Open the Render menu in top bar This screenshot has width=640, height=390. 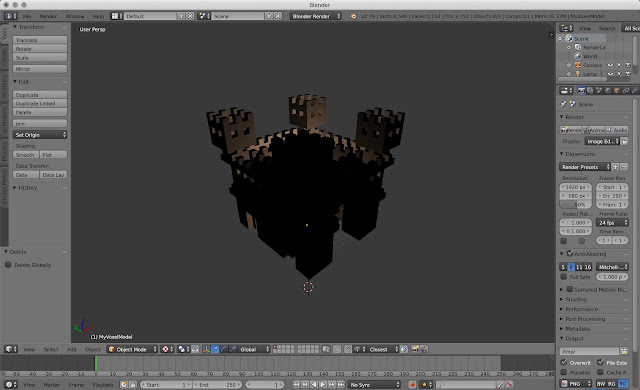tap(48, 16)
